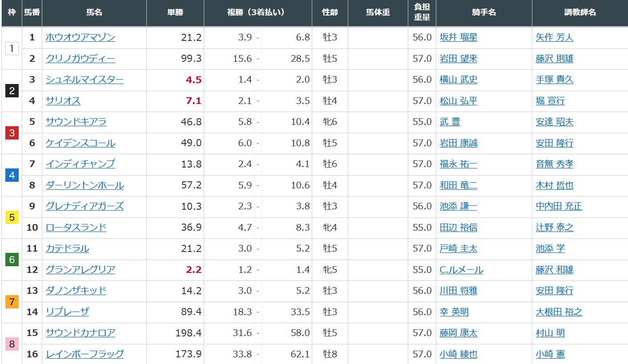Screen dimensions: 628x364
Task: Open trainer link 矢作 芳人
Action: 554,37
